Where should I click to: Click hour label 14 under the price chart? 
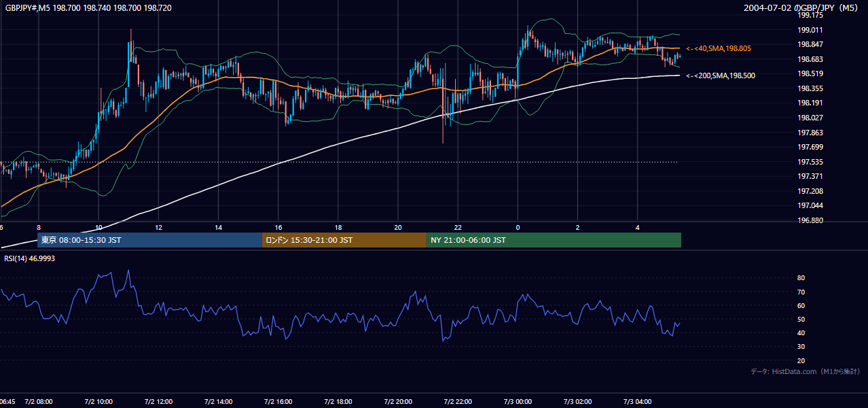(218, 227)
